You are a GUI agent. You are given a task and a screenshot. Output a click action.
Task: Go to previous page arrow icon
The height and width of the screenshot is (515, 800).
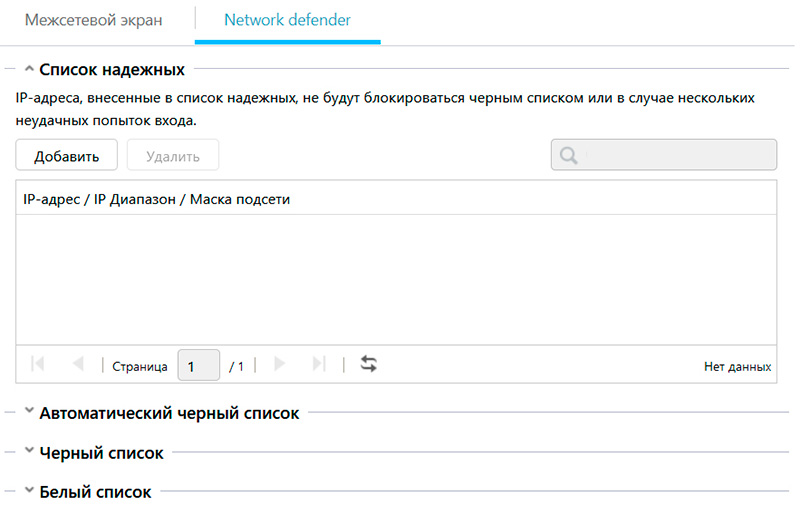[77, 365]
